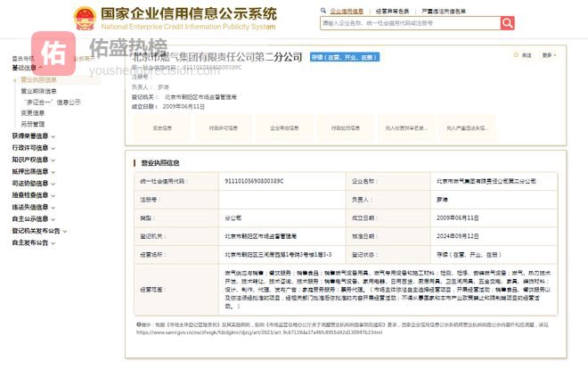Expand the 知识产权信息 sidebar section
The height and width of the screenshot is (369, 588).
pos(33,159)
